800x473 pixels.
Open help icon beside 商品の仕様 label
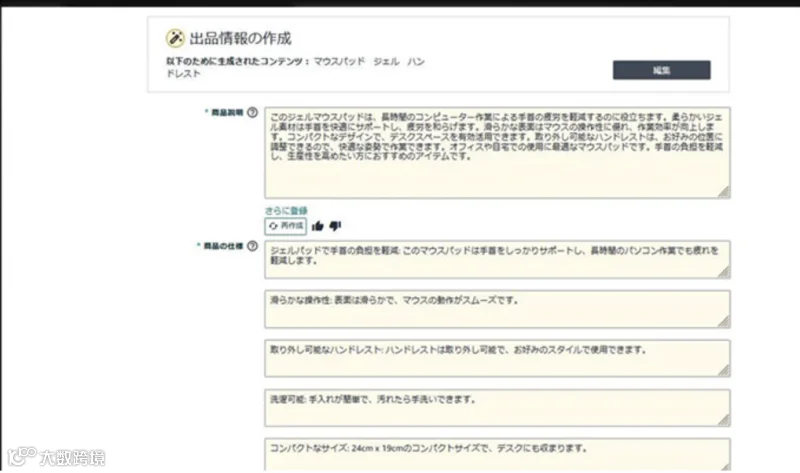point(253,246)
